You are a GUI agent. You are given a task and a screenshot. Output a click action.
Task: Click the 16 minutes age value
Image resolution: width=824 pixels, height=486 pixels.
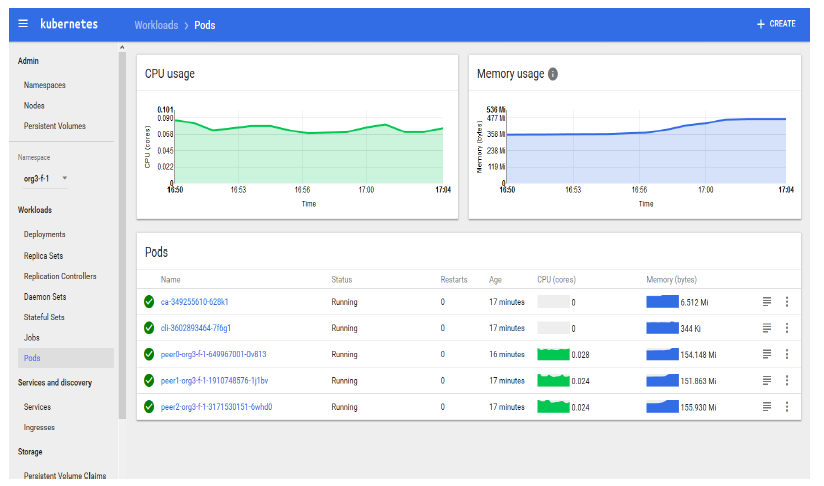pos(507,354)
